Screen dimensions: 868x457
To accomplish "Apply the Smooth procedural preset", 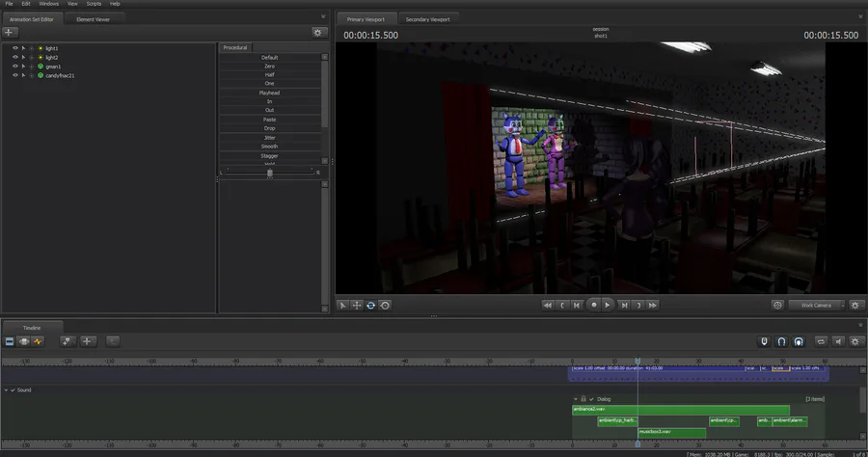I will [x=270, y=147].
